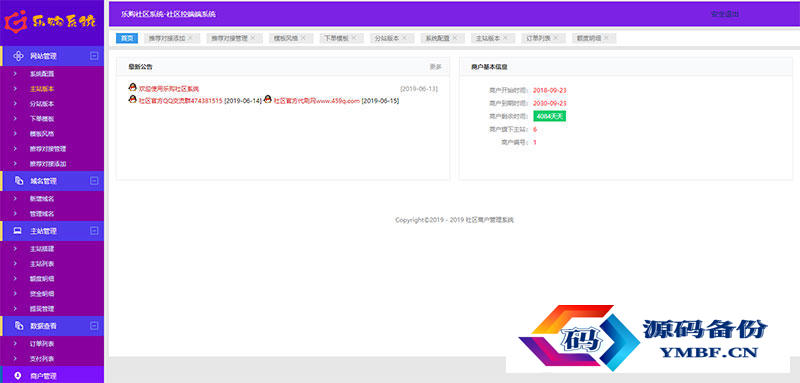
Task: Switch to the 首页 tab
Action: pos(127,38)
